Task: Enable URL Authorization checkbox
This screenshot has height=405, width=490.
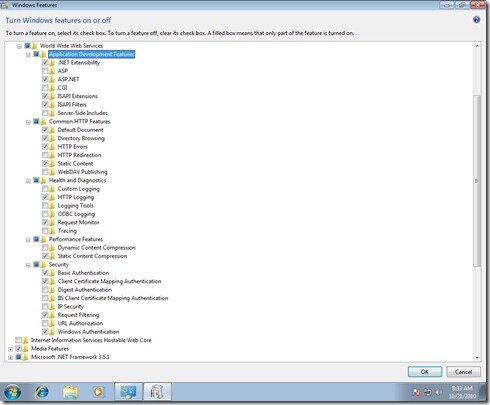Action: tap(45, 323)
